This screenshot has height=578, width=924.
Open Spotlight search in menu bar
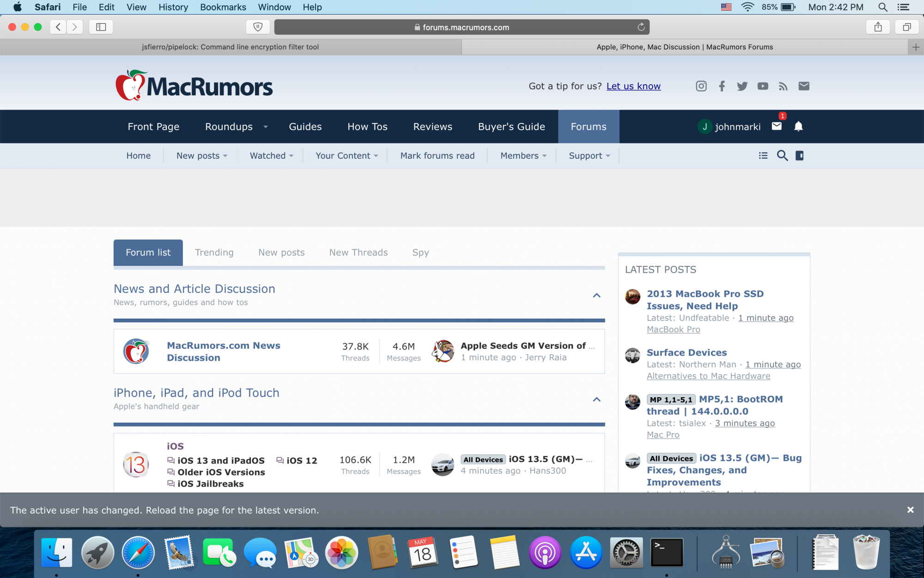pos(882,7)
